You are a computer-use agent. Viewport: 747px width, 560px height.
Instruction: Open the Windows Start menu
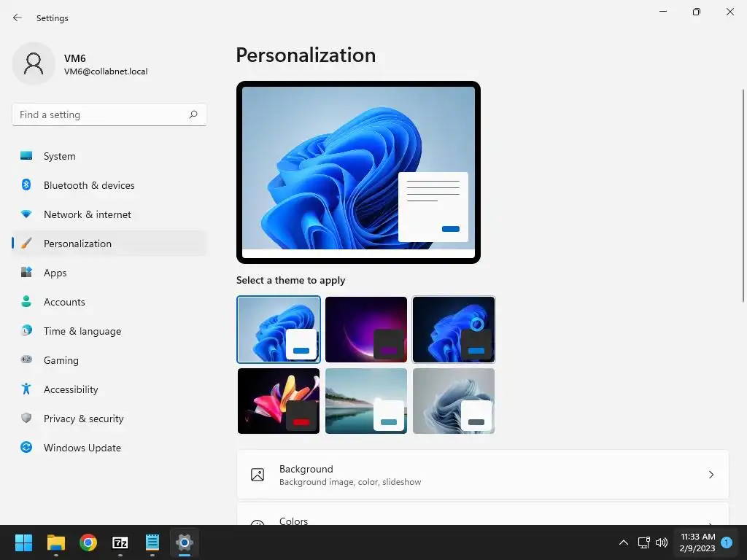tap(23, 542)
